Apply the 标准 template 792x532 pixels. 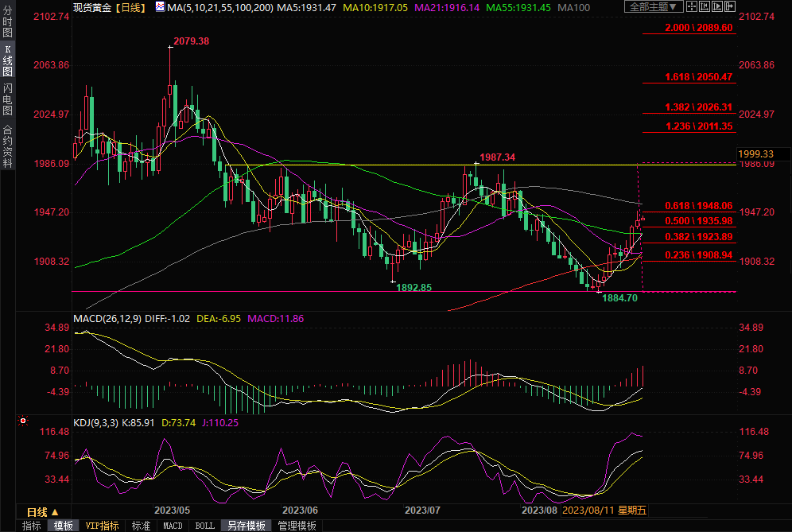[141, 526]
